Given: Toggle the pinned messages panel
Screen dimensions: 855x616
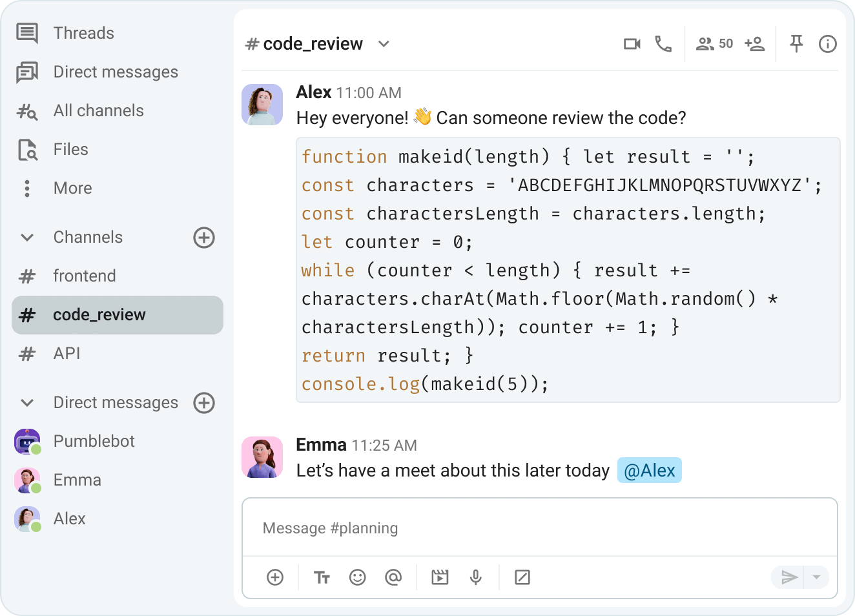Looking at the screenshot, I should 796,43.
